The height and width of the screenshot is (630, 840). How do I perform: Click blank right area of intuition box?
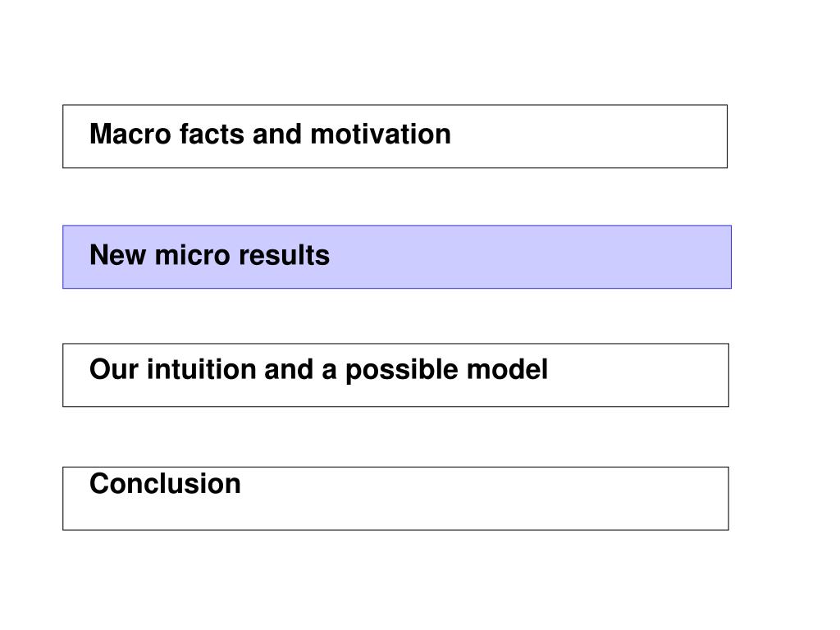637,375
